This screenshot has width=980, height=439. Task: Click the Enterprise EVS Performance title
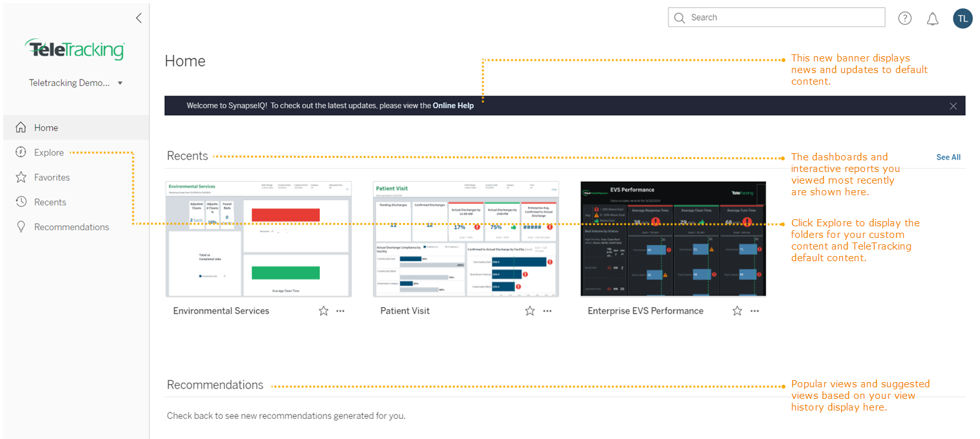pos(645,311)
